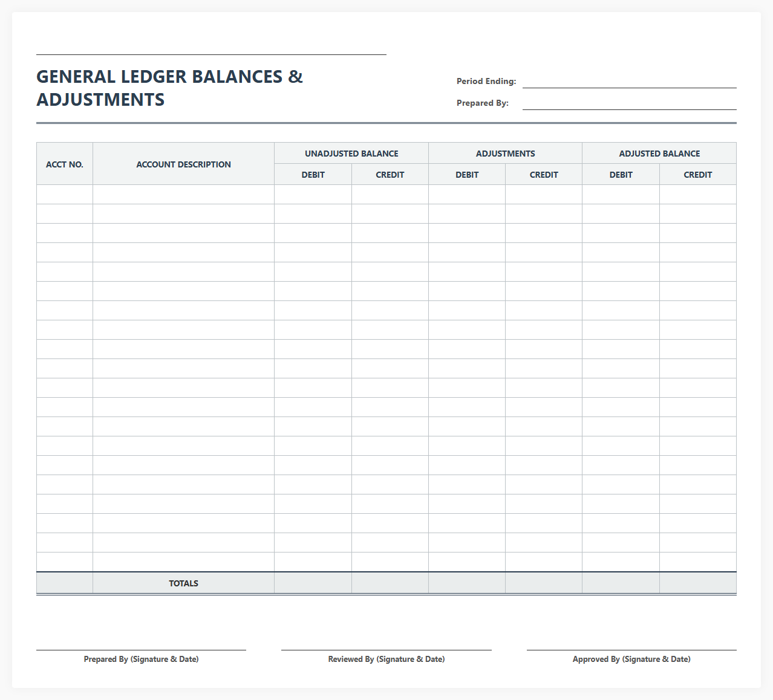Click the Prepared By (Signature & Date) caption
773x700 pixels.
[141, 659]
